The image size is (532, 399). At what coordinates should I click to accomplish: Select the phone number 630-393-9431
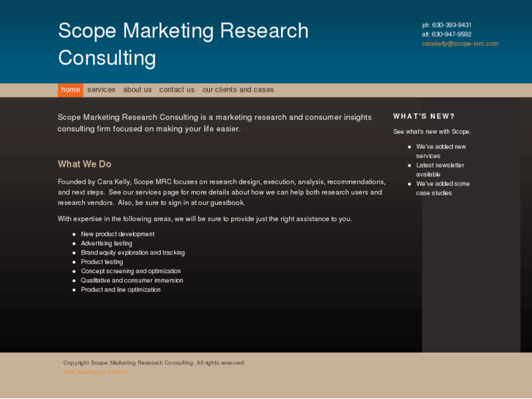[x=452, y=25]
